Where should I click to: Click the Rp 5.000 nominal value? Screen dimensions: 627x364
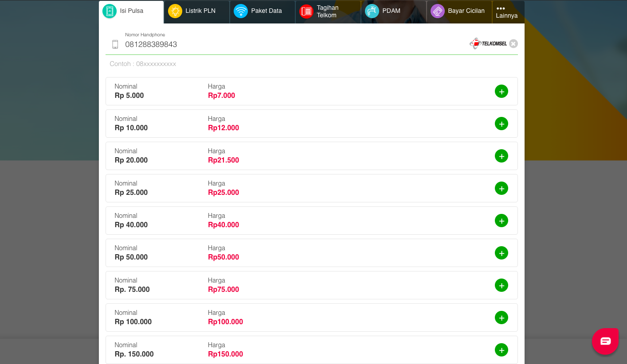[x=129, y=96]
